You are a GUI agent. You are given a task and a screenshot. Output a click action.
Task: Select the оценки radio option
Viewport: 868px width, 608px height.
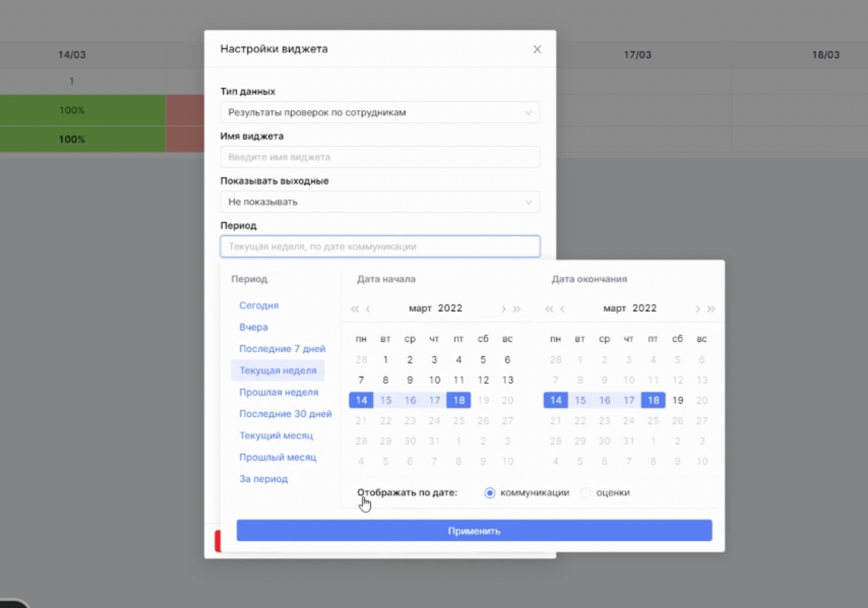[x=585, y=492]
